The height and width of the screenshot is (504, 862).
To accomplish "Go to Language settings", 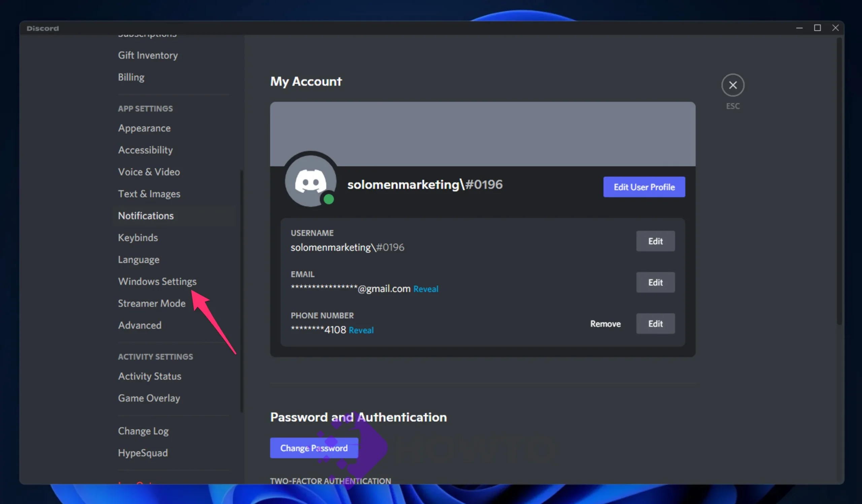I will [138, 260].
